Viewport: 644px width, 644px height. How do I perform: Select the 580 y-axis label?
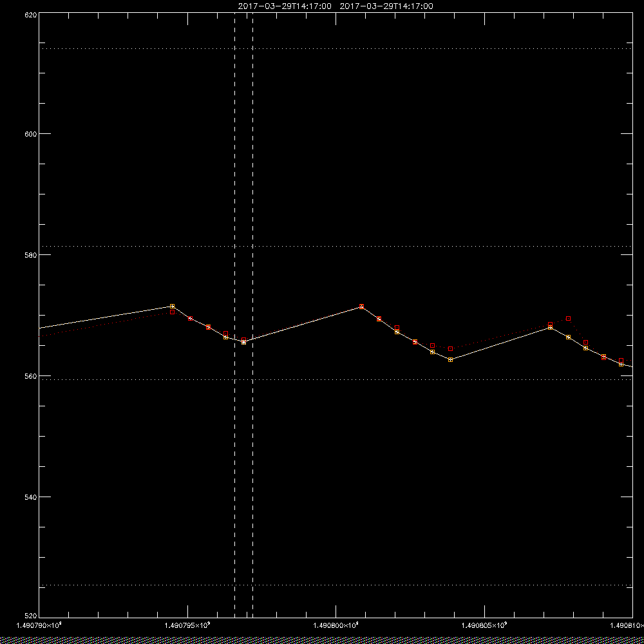(x=31, y=254)
